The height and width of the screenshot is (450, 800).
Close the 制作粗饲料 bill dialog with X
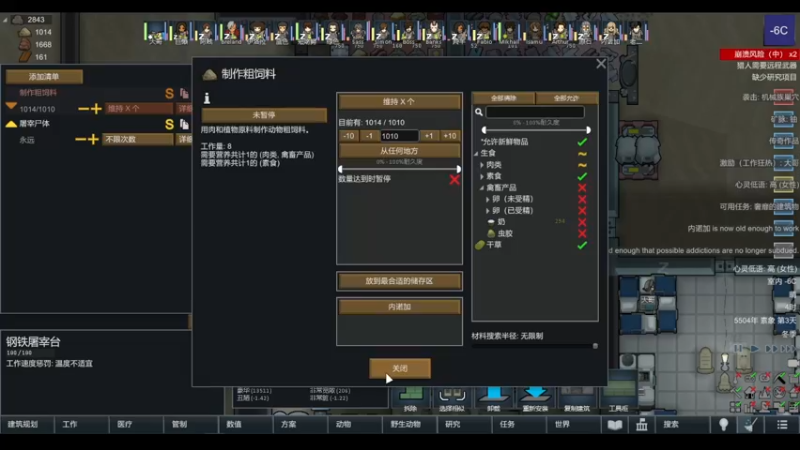click(601, 64)
